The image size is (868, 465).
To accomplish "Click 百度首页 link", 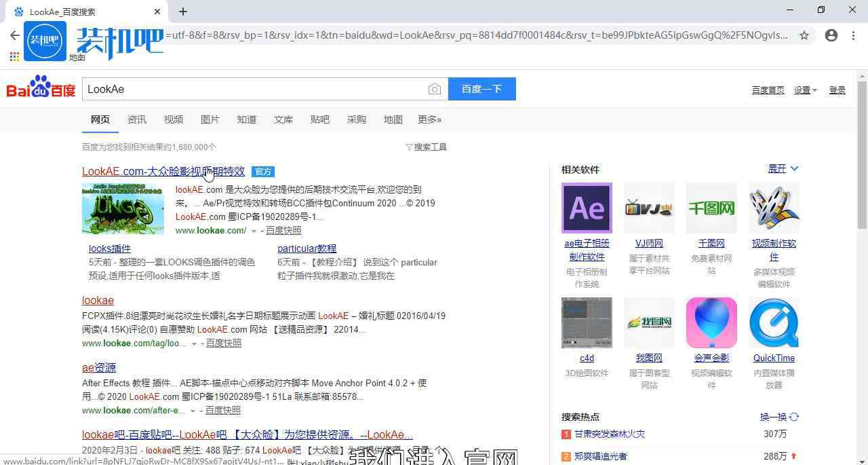I will click(768, 90).
